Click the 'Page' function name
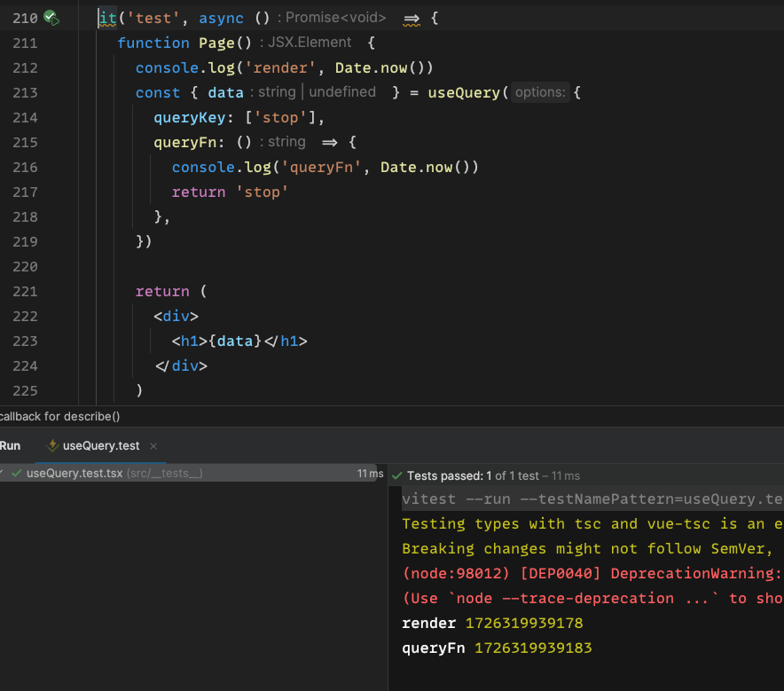Viewport: 784px width, 691px height. tap(216, 43)
